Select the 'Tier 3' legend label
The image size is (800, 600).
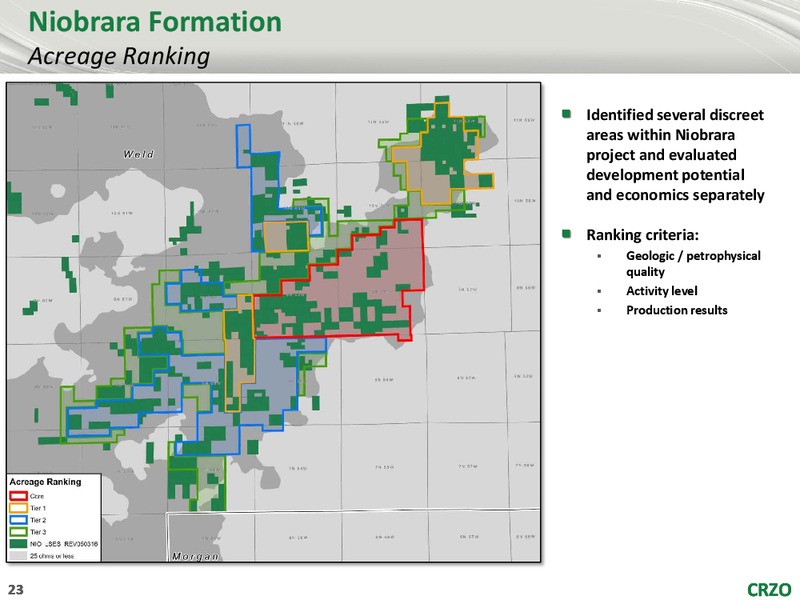pyautogui.click(x=38, y=532)
